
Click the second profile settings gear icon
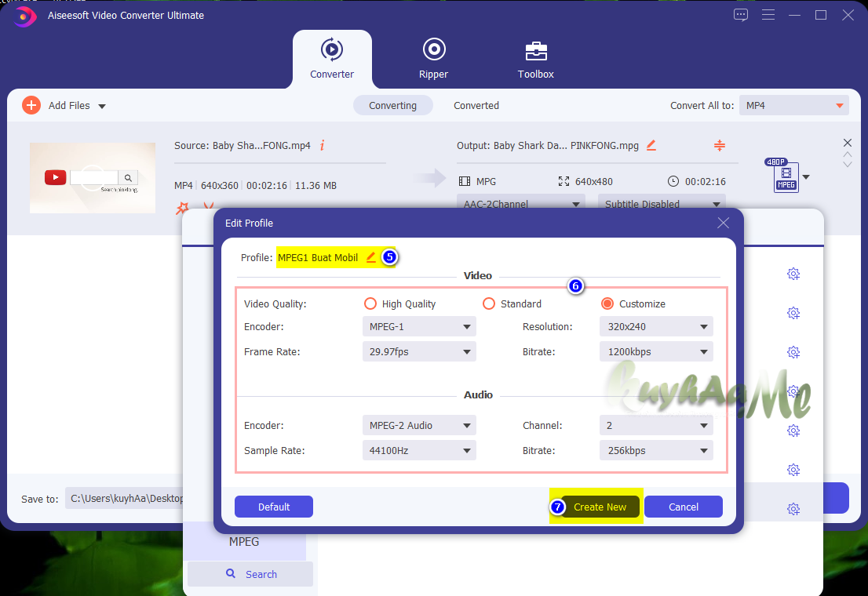793,313
